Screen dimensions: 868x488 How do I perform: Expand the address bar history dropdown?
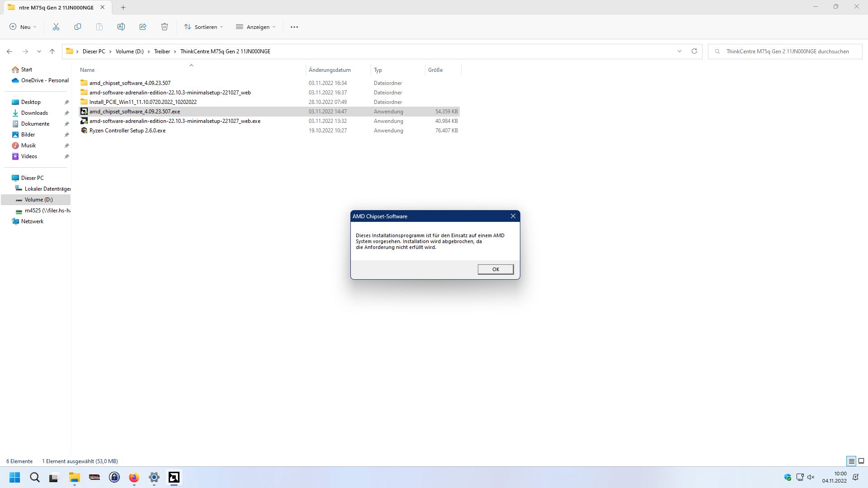(x=679, y=51)
